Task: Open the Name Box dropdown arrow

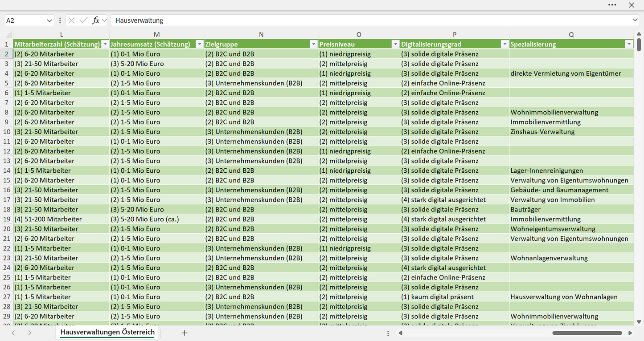Action: 49,20
